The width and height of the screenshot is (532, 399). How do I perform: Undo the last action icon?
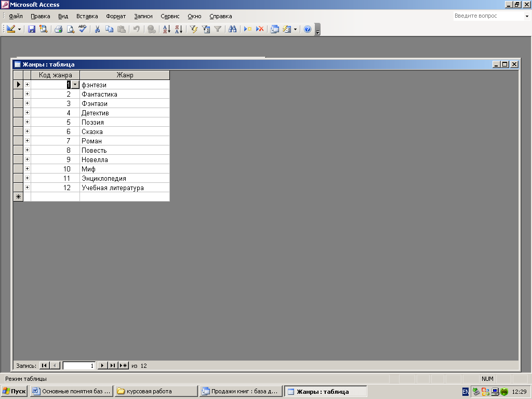pyautogui.click(x=137, y=29)
